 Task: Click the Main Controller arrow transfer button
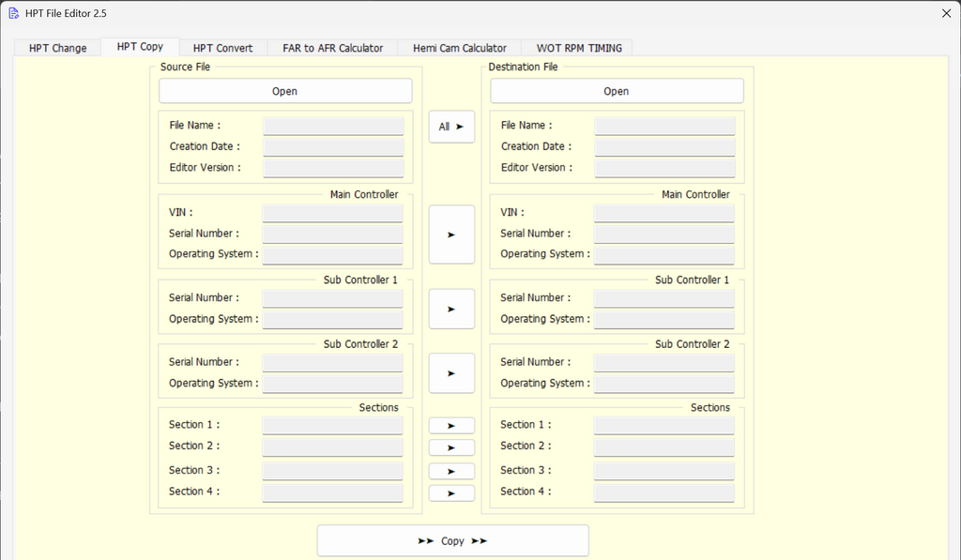coord(451,235)
